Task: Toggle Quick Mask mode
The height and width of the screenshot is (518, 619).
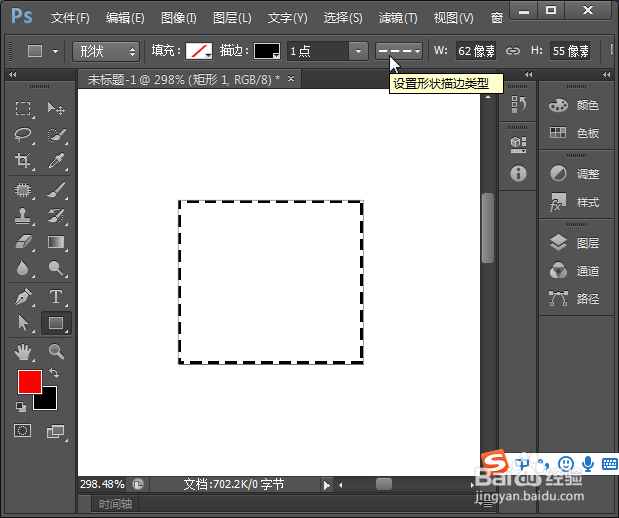Action: pyautogui.click(x=22, y=430)
